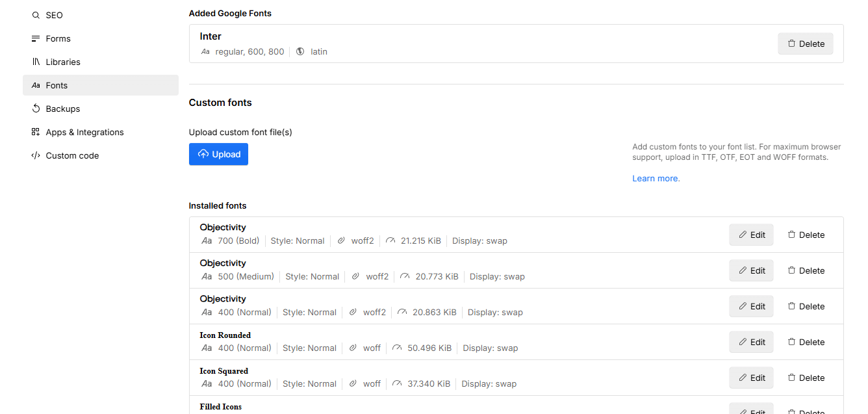
Task: Click the Filled Icons font name
Action: [220, 407]
